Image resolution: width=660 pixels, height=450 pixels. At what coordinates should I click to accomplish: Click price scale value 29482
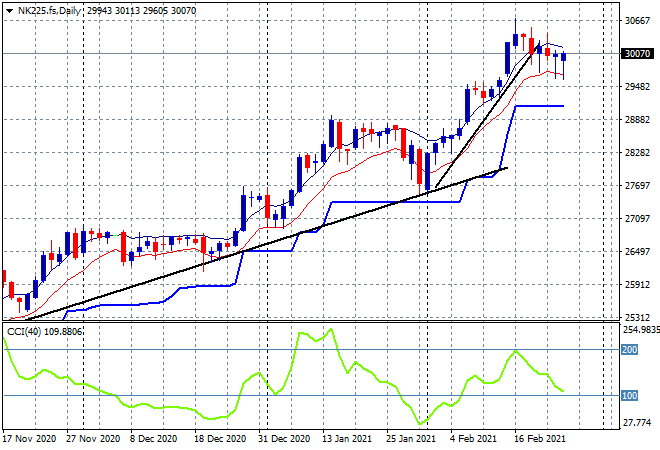(x=638, y=86)
